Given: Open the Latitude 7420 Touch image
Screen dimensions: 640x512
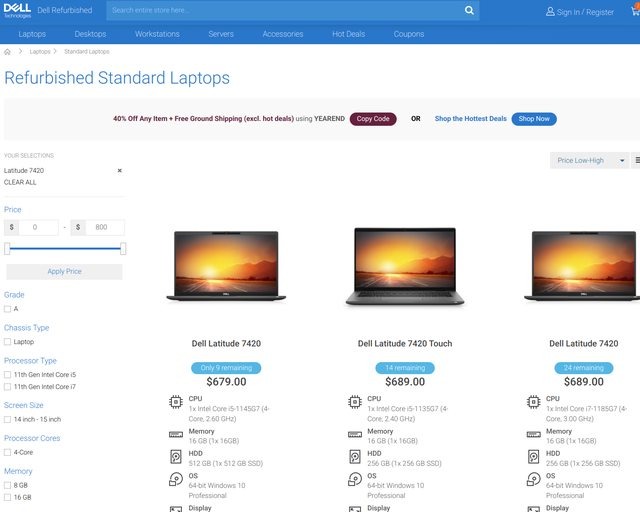Looking at the screenshot, I should pos(405,267).
